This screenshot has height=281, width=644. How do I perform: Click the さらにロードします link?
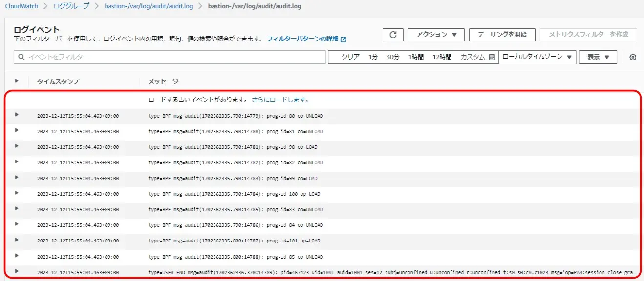[280, 100]
